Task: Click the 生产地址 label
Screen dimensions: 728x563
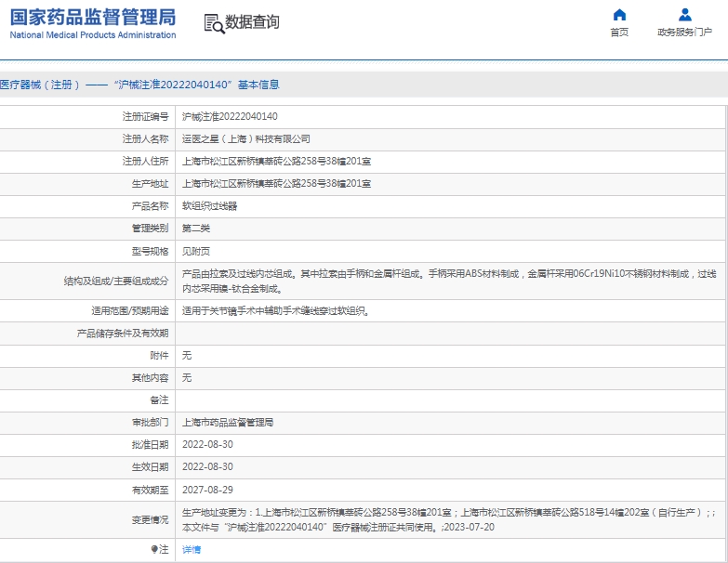Action: tap(150, 183)
